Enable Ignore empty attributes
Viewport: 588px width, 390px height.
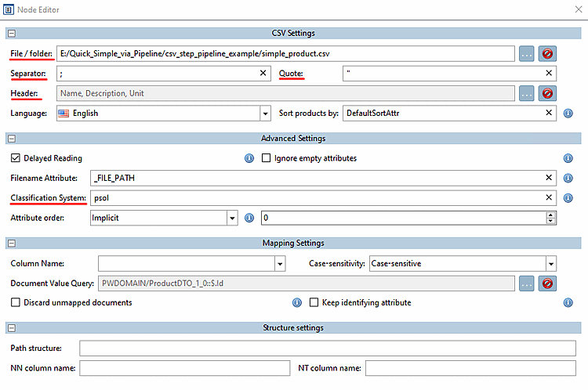tap(266, 158)
